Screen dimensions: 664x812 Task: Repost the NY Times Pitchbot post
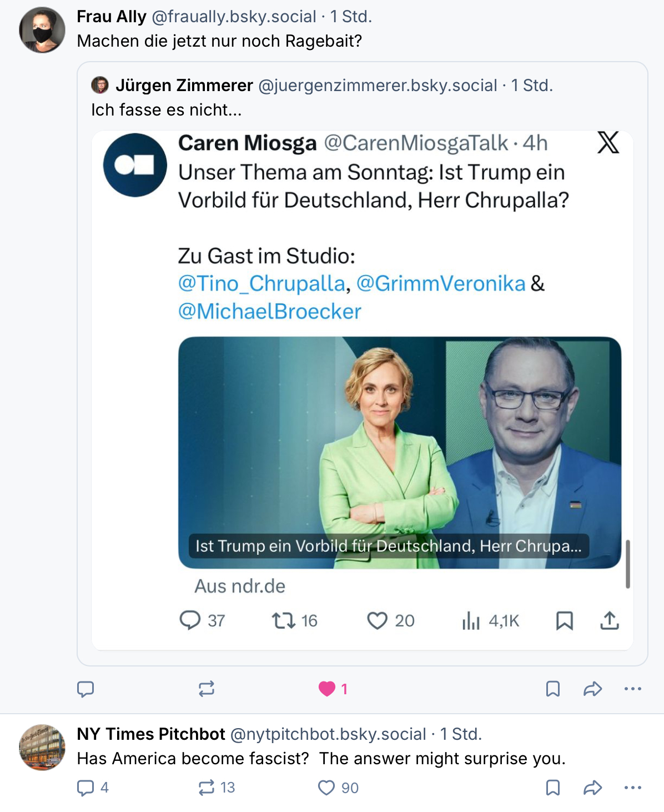click(x=207, y=788)
